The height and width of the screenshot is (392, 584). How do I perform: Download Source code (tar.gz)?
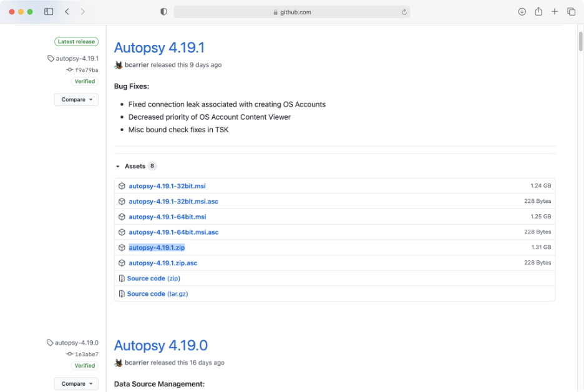pyautogui.click(x=158, y=293)
